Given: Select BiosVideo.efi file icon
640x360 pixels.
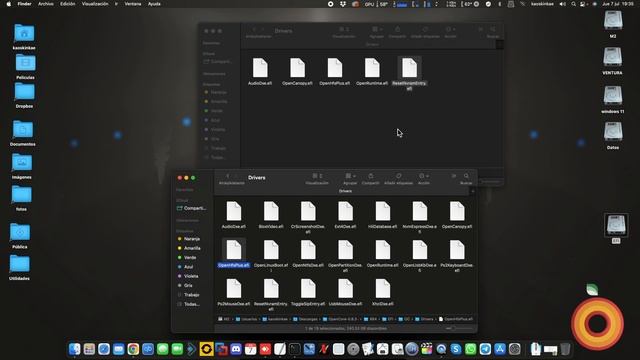Looking at the screenshot, I should 271,211.
